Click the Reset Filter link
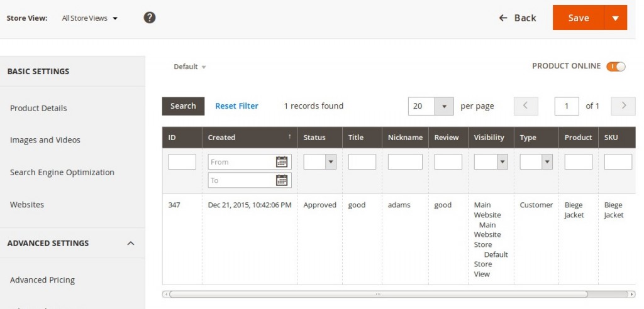Screen dimensions: 644x309 [236, 106]
